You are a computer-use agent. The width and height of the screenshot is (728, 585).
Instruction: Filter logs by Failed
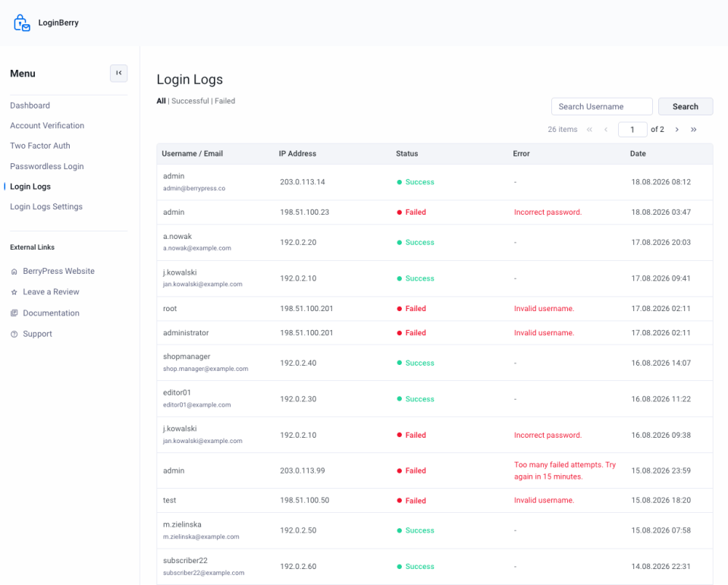224,101
